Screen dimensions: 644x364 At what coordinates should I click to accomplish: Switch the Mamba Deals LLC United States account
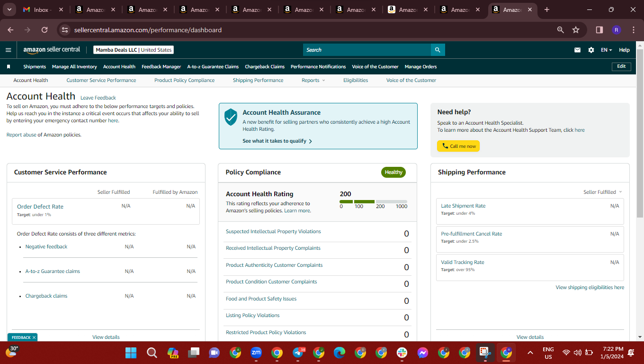point(134,50)
